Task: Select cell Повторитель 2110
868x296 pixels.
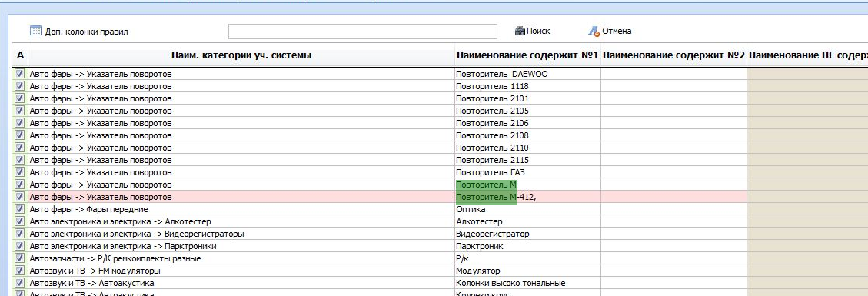Action: point(527,148)
